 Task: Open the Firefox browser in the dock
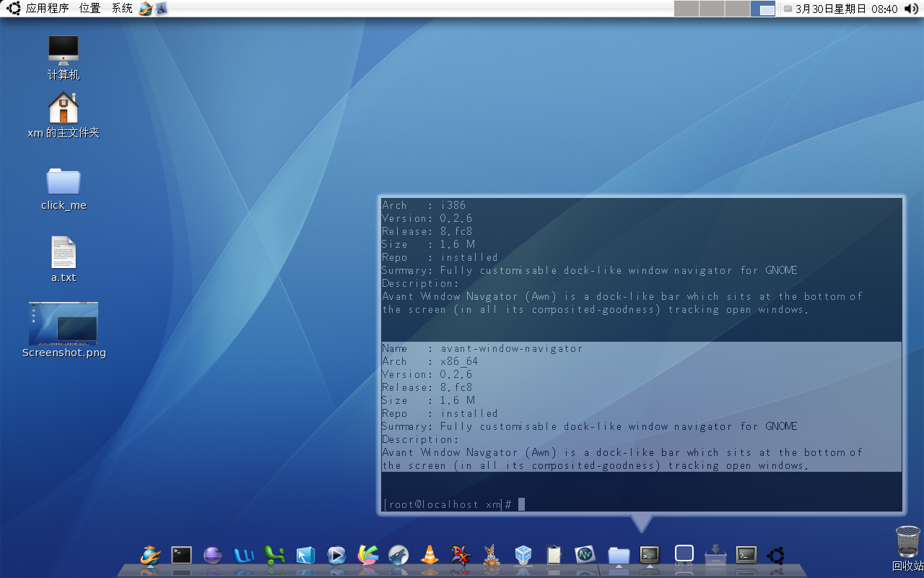point(150,555)
